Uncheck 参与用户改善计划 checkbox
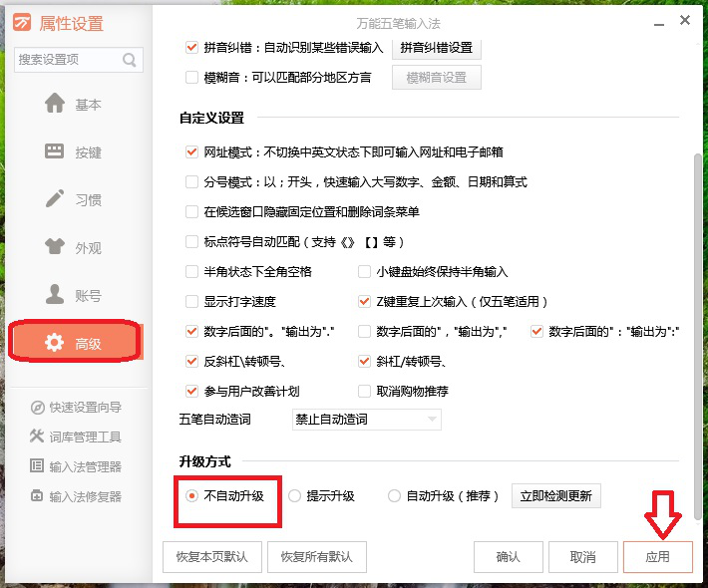 [191, 392]
